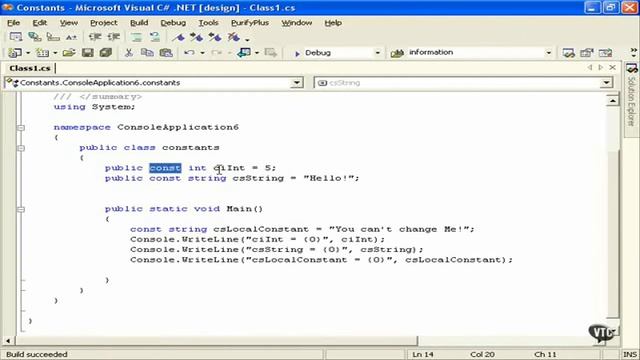
Task: Click the Undo arrow icon
Action: pos(189,53)
